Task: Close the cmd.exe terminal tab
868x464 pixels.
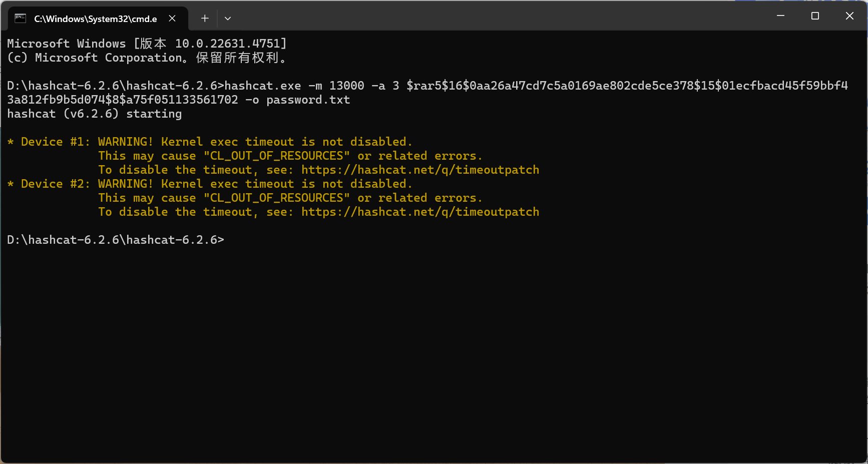Action: [x=172, y=19]
